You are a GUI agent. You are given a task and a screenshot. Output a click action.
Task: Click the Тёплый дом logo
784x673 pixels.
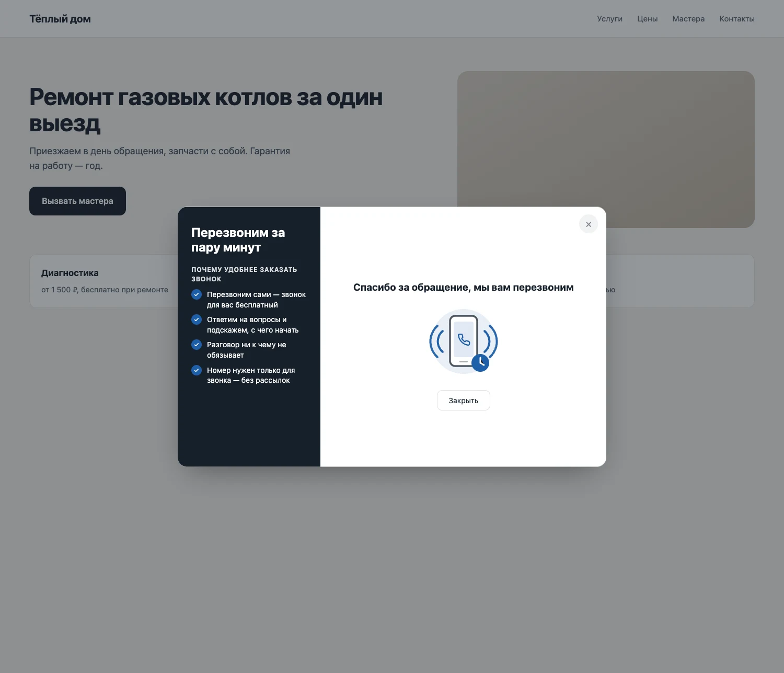pos(60,19)
